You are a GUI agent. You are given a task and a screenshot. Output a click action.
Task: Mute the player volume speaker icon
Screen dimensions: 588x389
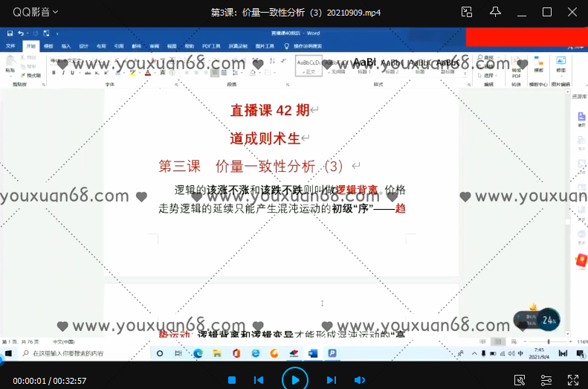[359, 380]
